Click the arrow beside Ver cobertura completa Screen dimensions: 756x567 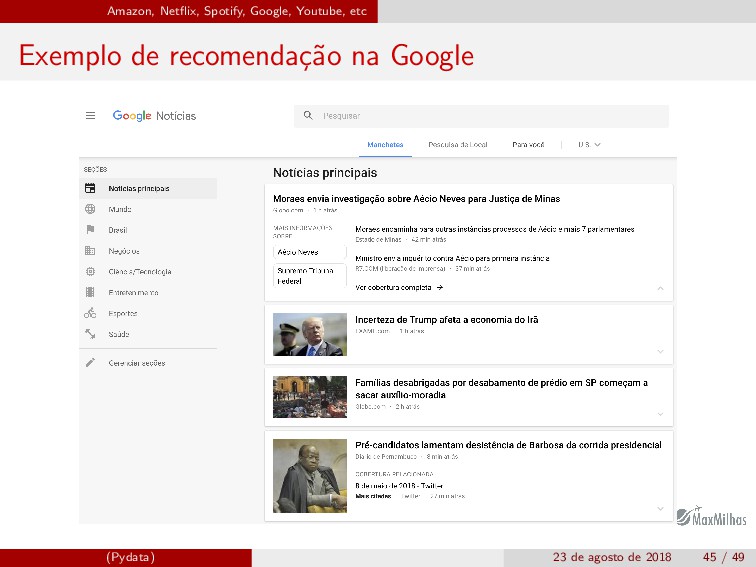(440, 287)
